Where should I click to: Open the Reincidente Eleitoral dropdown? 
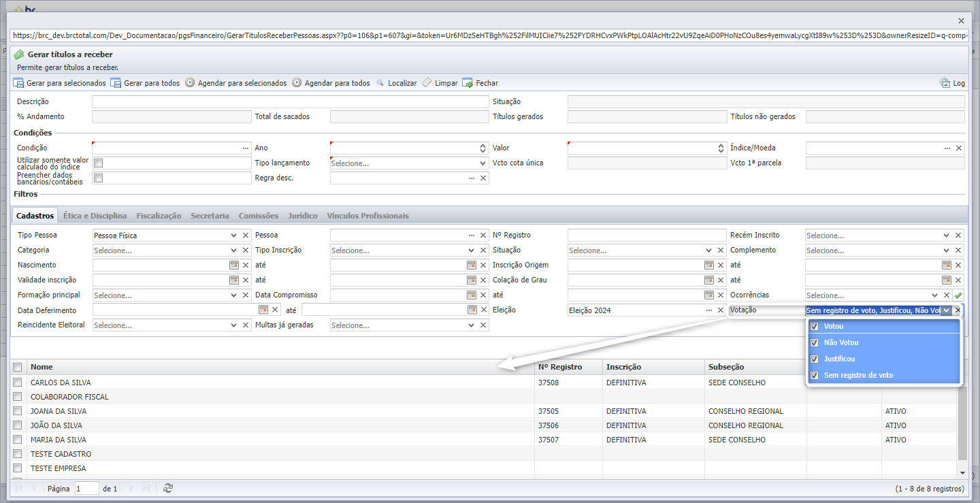pos(234,325)
